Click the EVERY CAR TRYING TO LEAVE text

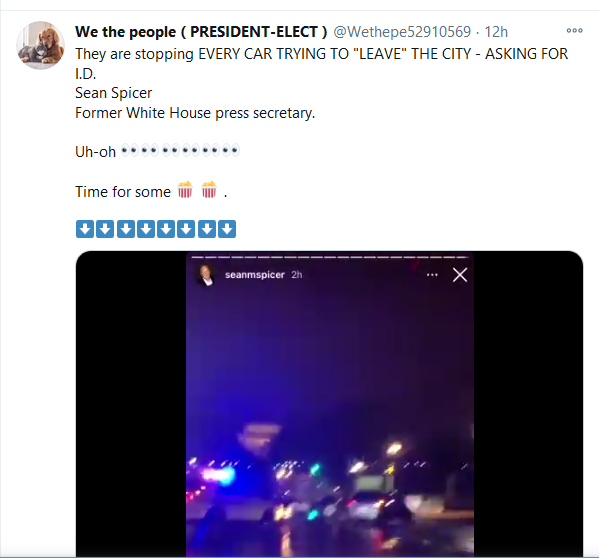(x=300, y=54)
